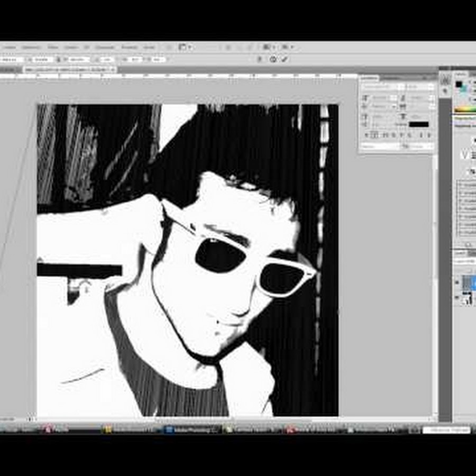476x476 pixels.
Task: Select the open document tab
Action: pyautogui.click(x=70, y=69)
